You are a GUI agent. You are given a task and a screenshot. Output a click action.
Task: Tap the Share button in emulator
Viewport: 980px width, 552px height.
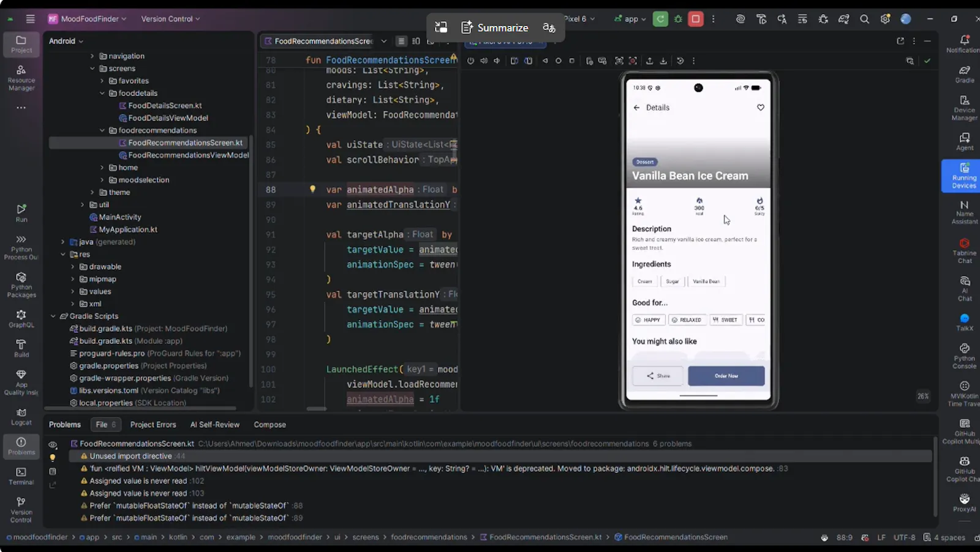coord(658,376)
